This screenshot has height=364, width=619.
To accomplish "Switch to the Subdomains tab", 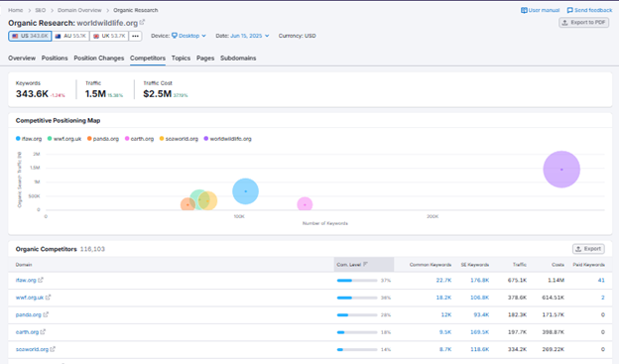I will click(238, 59).
